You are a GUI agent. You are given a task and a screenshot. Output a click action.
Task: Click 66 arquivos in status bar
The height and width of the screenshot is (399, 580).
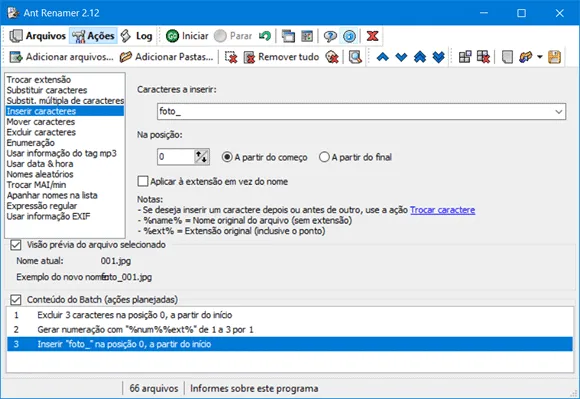[154, 389]
